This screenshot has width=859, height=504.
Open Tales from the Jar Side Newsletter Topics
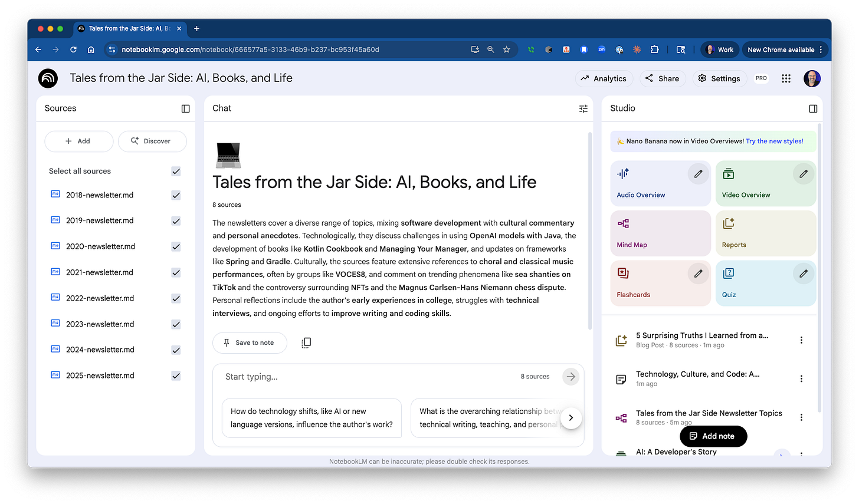[x=709, y=417]
